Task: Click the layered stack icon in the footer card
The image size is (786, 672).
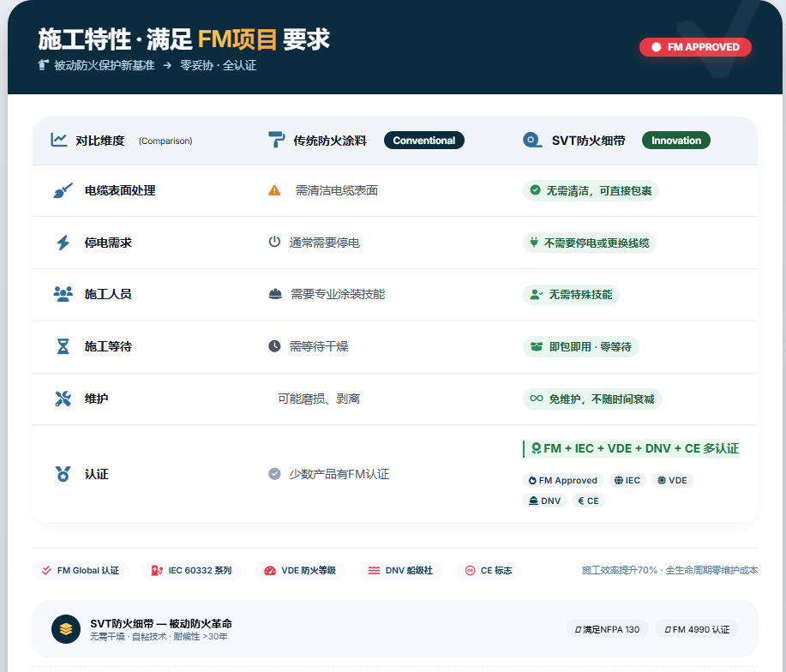Action: pyautogui.click(x=66, y=629)
